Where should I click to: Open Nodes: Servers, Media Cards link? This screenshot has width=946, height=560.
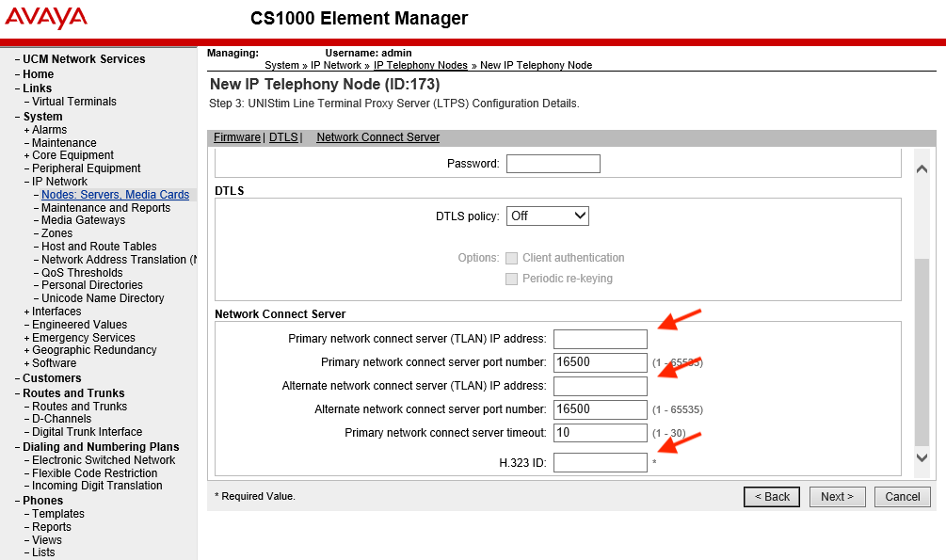tap(115, 195)
